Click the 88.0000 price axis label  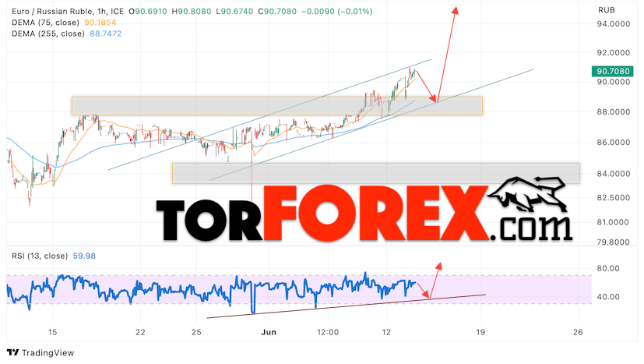pos(613,112)
